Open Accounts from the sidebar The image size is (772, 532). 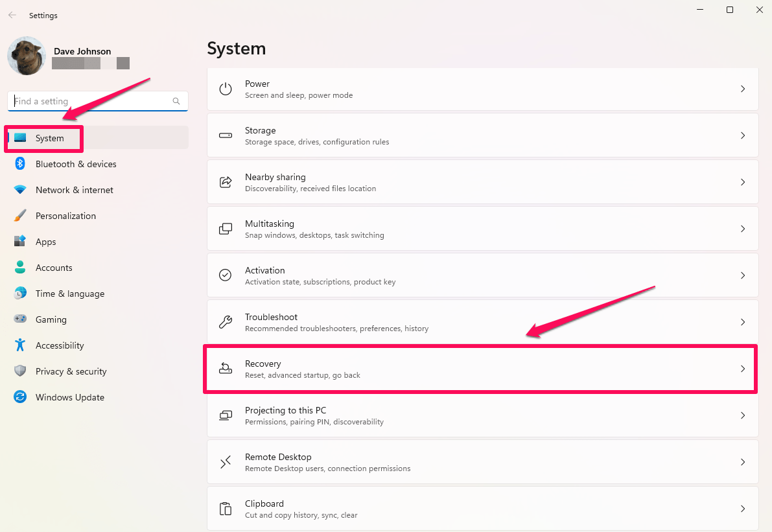54,268
